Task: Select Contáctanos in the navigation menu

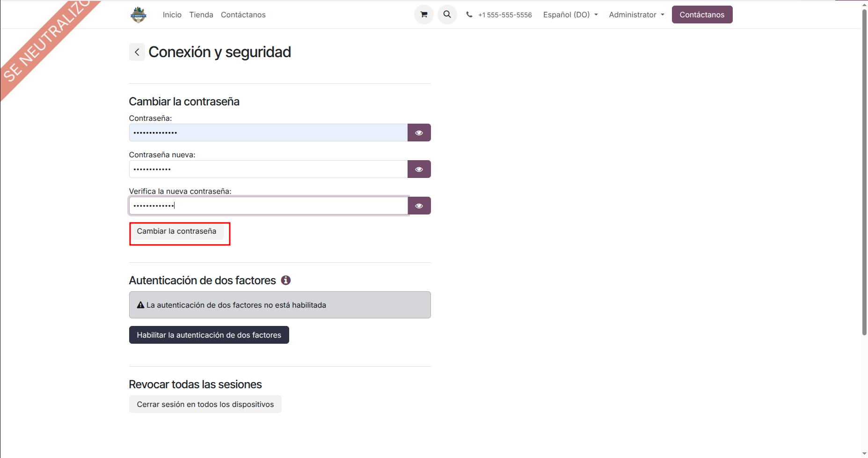Action: [243, 15]
